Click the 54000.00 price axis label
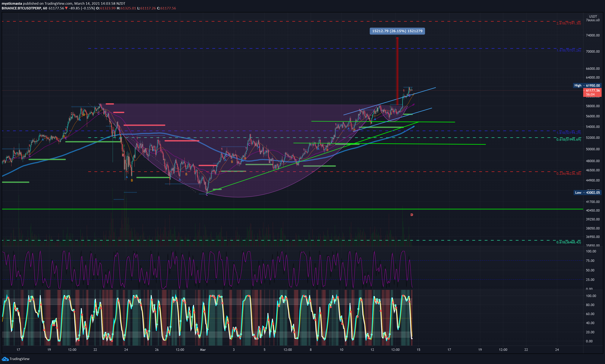 pyautogui.click(x=593, y=127)
